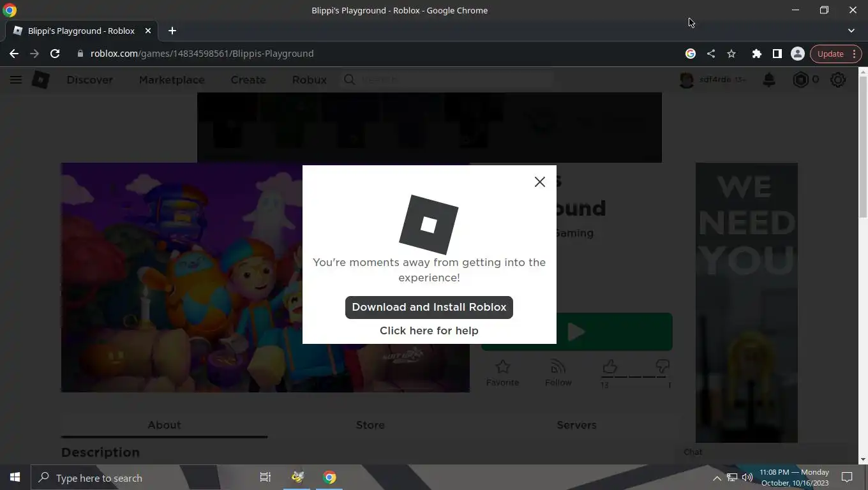868x490 pixels.
Task: Click the Roblox search magnifier icon
Action: click(x=349, y=80)
